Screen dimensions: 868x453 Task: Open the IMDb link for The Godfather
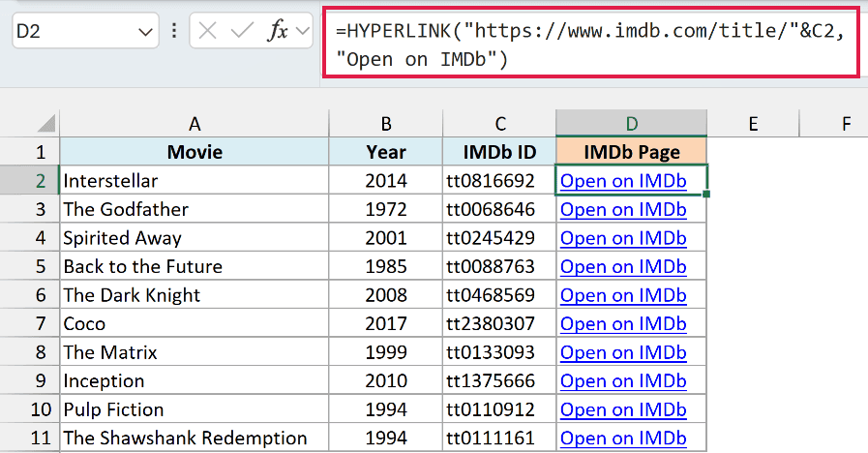pos(623,210)
